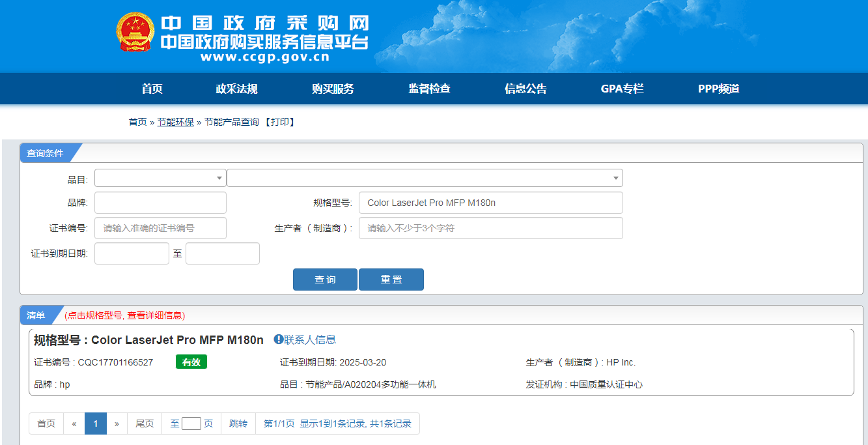Image resolution: width=868 pixels, height=445 pixels.
Task: Open the 政采法规 navigation item
Action: [x=237, y=89]
